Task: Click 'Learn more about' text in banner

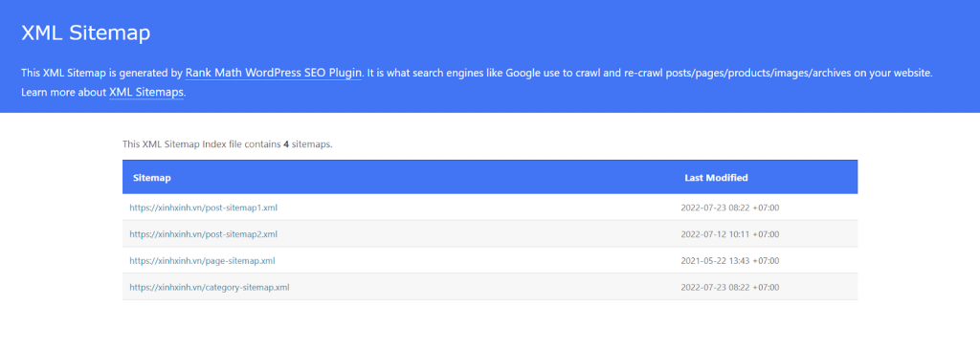Action: 64,93
